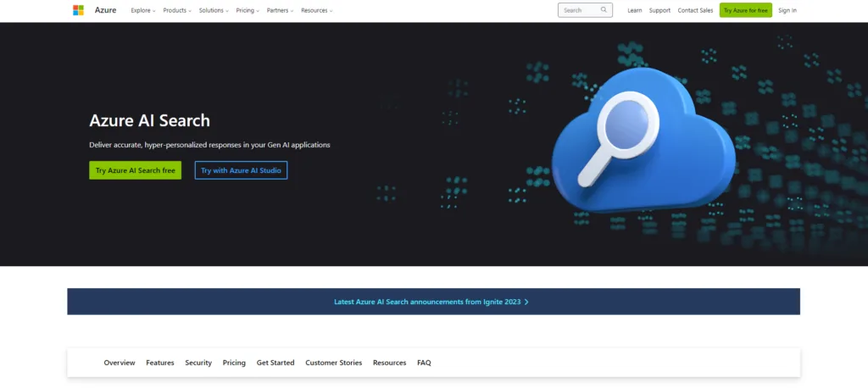
Task: Click Try Azure AI Search free button
Action: click(135, 170)
